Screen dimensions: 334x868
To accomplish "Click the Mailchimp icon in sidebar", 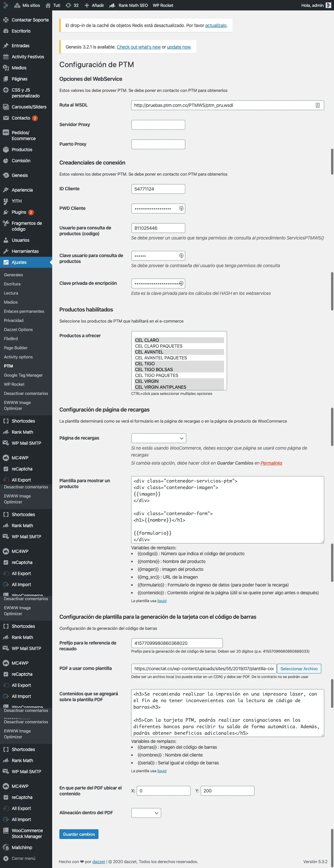I will click(6, 847).
